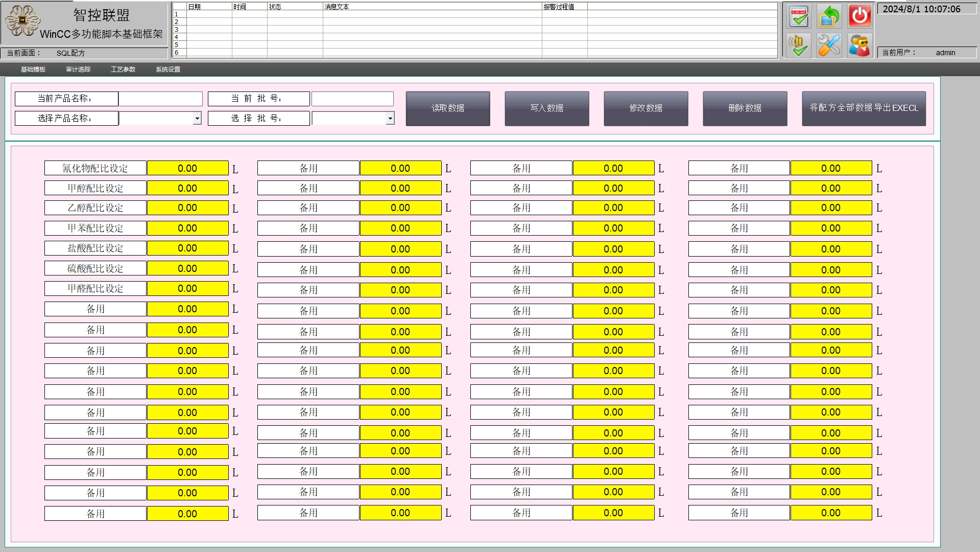The width and height of the screenshot is (980, 552).
Task: Click the green back-arrow return icon
Action: click(x=829, y=16)
